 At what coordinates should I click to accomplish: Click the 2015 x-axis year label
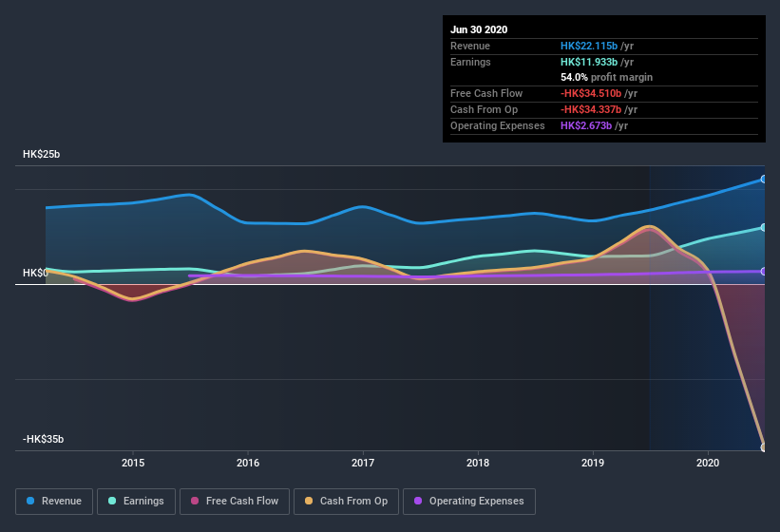(133, 463)
